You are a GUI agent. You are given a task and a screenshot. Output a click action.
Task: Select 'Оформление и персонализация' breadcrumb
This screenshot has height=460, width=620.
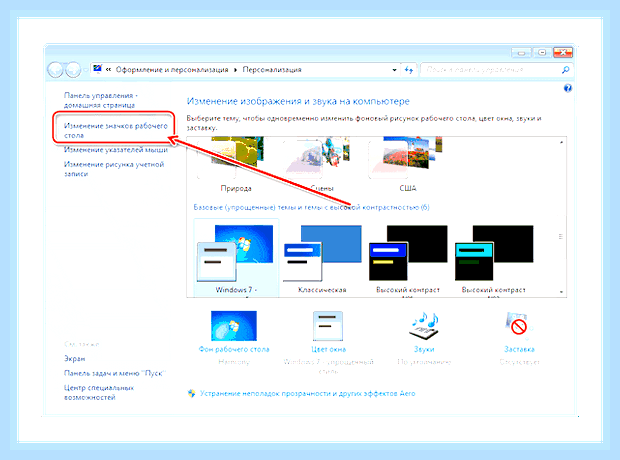172,70
